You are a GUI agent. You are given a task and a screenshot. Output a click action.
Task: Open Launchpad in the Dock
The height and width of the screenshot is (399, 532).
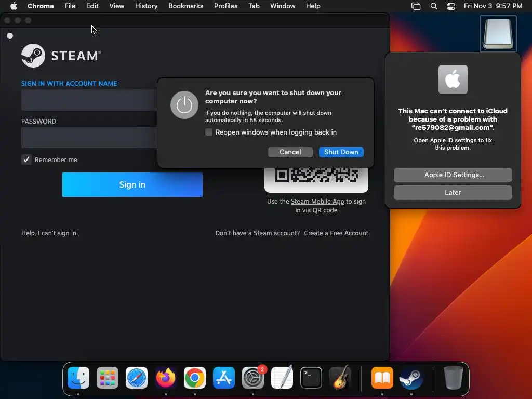tap(108, 378)
